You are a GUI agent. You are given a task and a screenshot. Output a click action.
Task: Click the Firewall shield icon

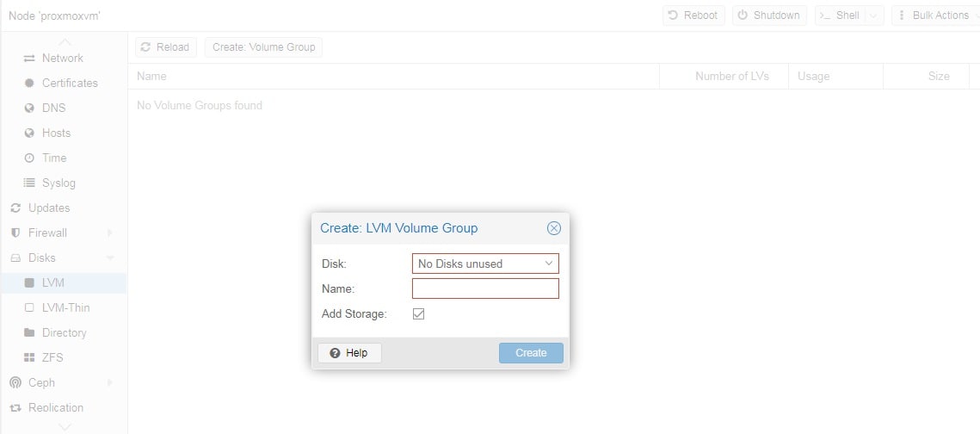click(15, 232)
